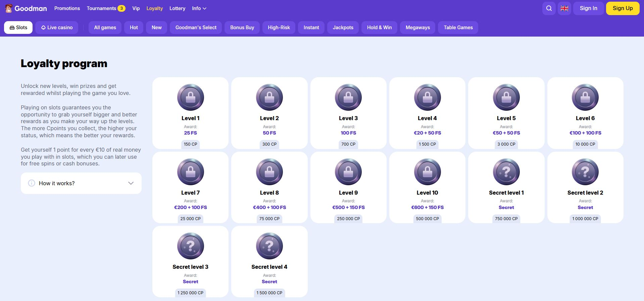
Task: Switch to Slots category toggle
Action: click(x=18, y=28)
